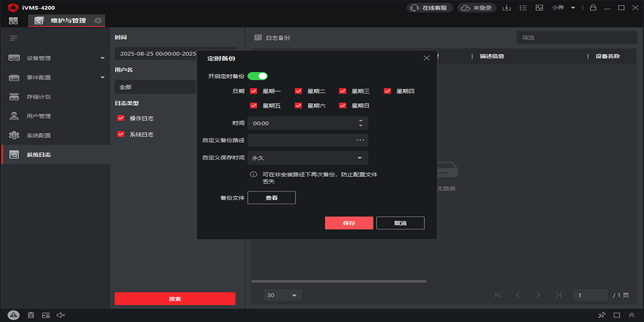Click 取消 to cancel the dialog
Image resolution: width=644 pixels, height=322 pixels.
click(400, 223)
